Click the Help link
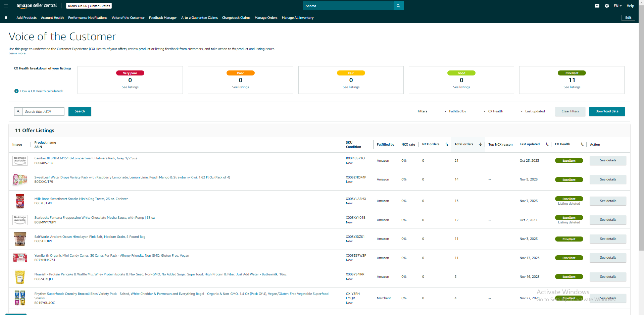This screenshot has height=315, width=644. point(630,6)
